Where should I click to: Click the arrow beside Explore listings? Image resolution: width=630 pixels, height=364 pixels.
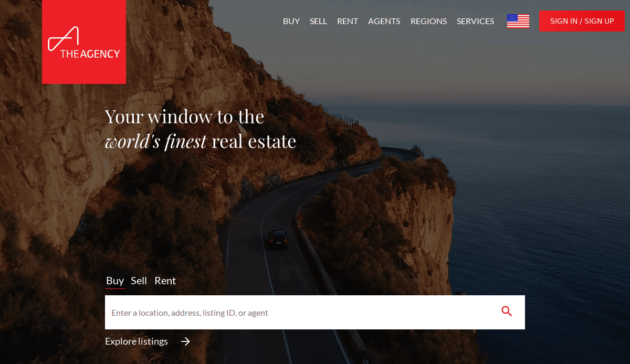tap(185, 341)
